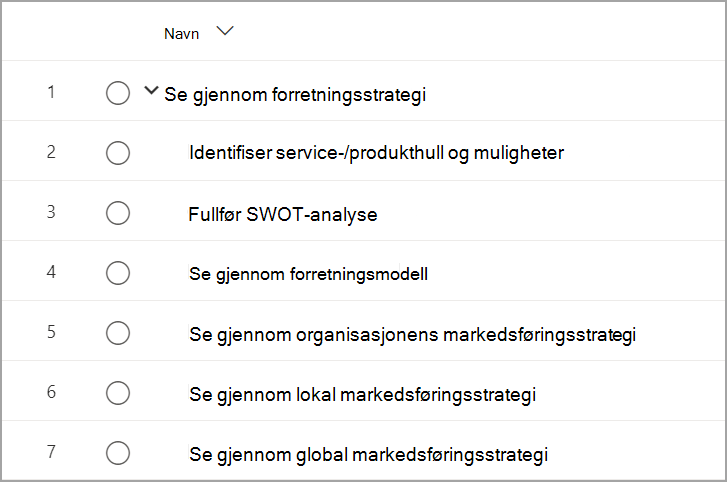Open the Navn column dropdown arrow
The image size is (727, 482).
pos(225,32)
